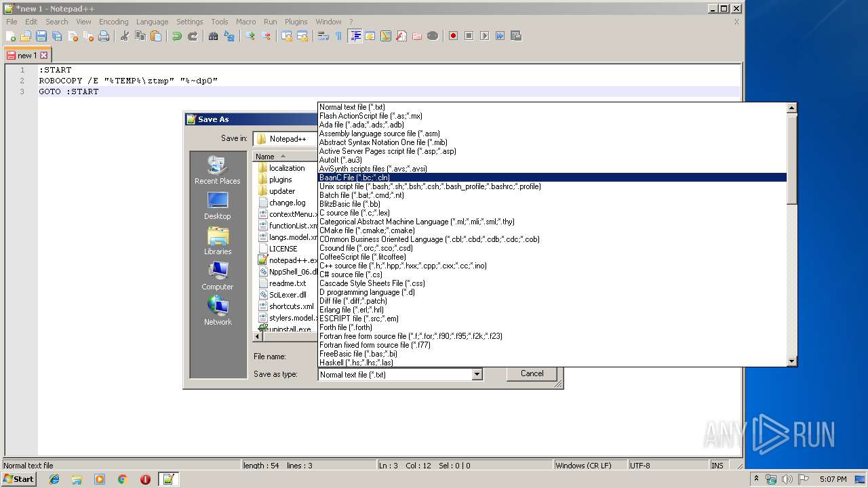Click Save Recorded Macro icon
Image resolution: width=868 pixels, height=488 pixels.
pyautogui.click(x=515, y=36)
